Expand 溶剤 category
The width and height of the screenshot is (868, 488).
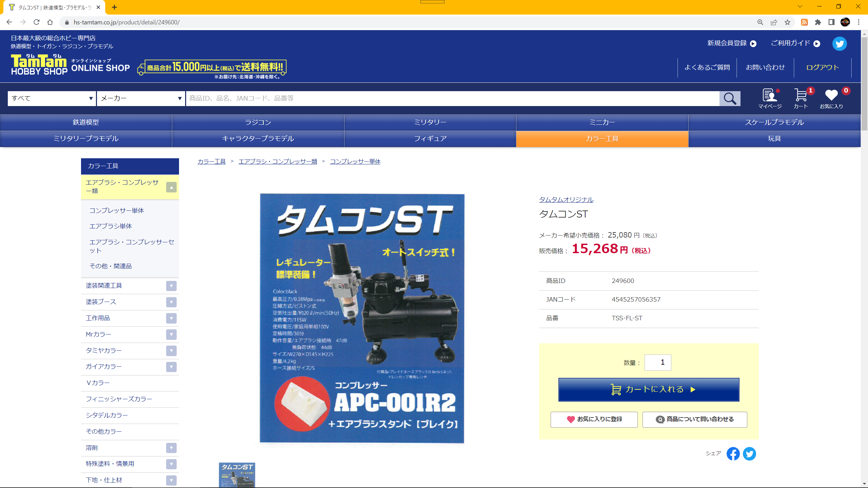click(x=171, y=448)
